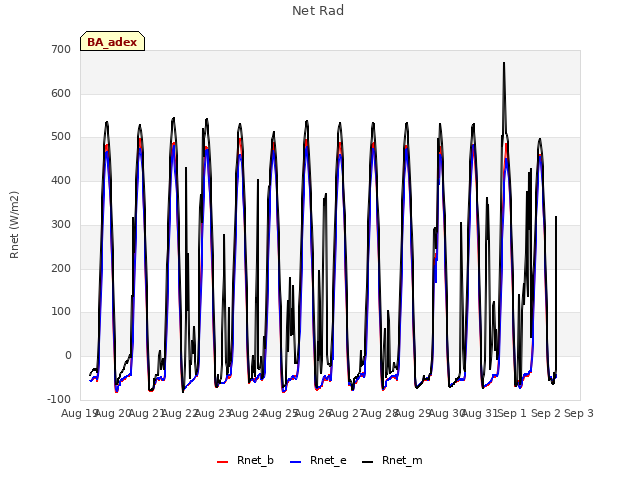Image resolution: width=640 pixels, height=480 pixels.
Task: Click the 600 y-axis tick label
Action: (61, 93)
